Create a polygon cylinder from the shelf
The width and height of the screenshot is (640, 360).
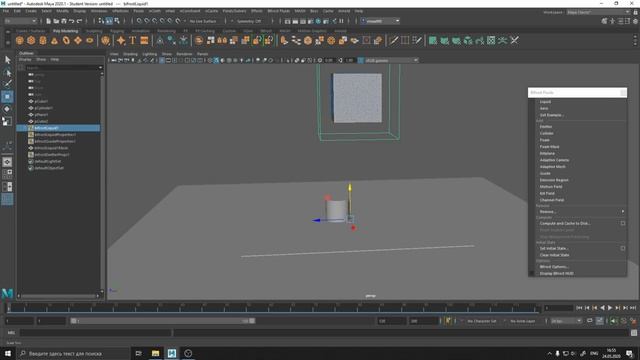point(43,40)
